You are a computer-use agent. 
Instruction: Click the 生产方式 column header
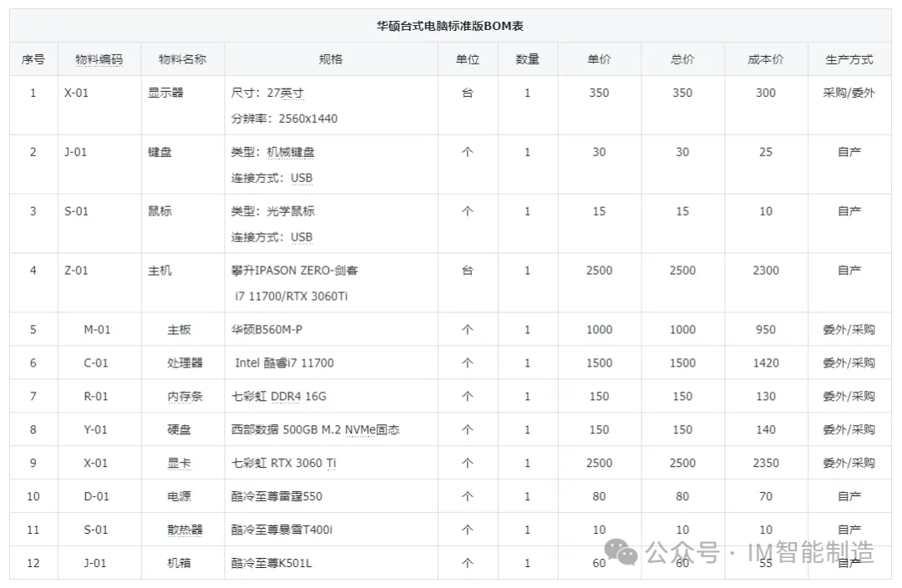pos(849,59)
